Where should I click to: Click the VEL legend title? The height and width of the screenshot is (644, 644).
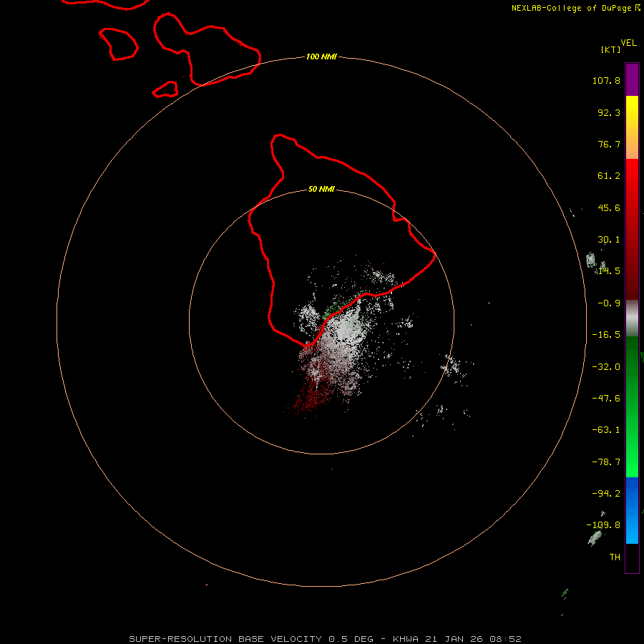click(x=628, y=43)
